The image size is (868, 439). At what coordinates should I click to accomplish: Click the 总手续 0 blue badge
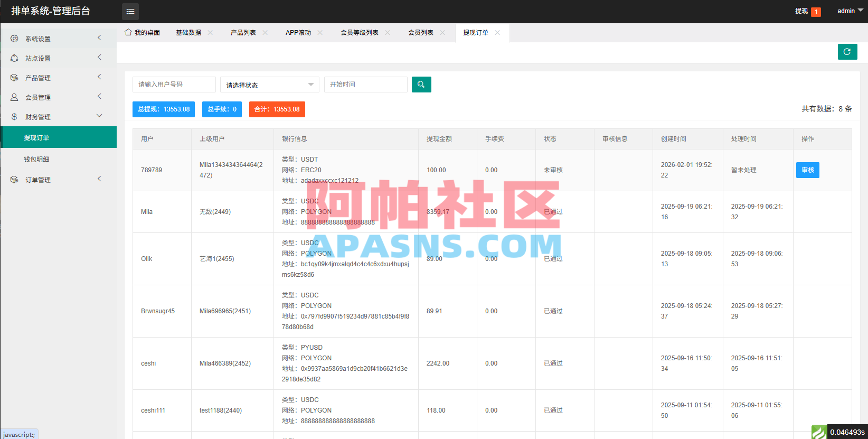222,109
